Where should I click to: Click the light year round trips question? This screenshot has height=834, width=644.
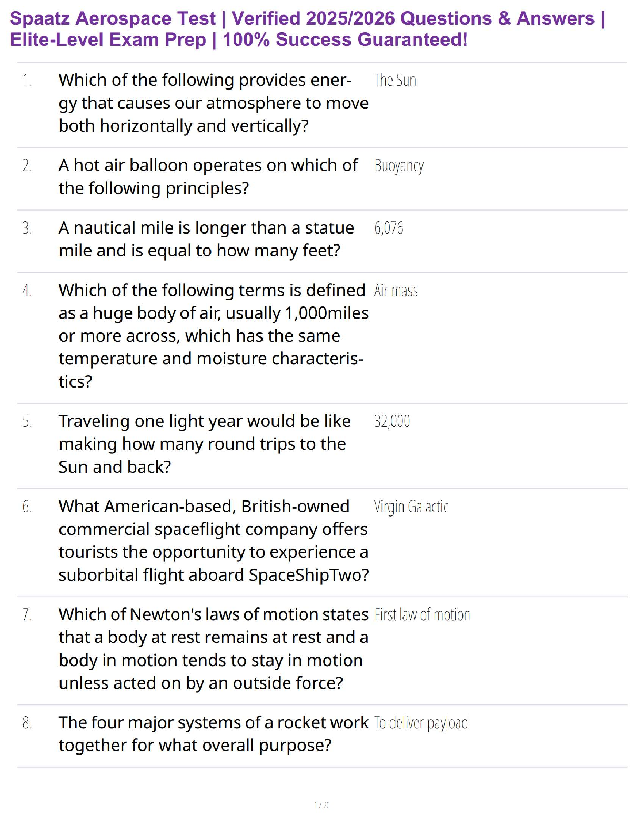204,444
